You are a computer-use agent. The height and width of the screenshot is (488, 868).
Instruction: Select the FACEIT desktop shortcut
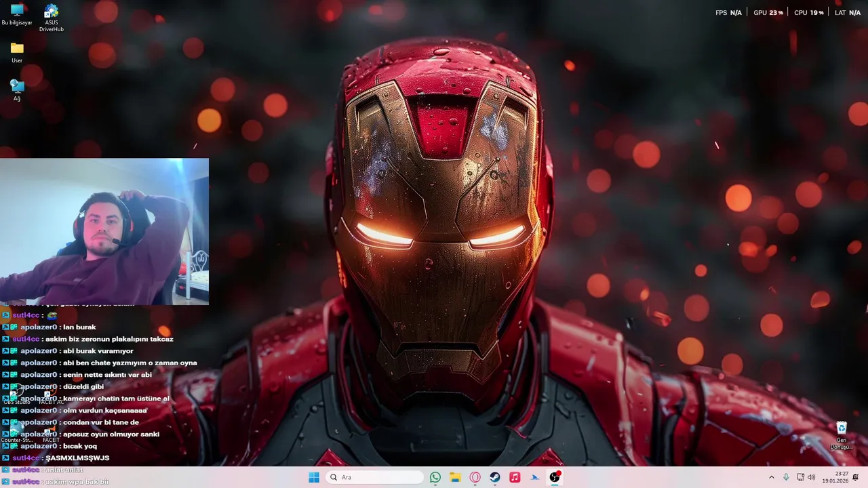tap(51, 434)
